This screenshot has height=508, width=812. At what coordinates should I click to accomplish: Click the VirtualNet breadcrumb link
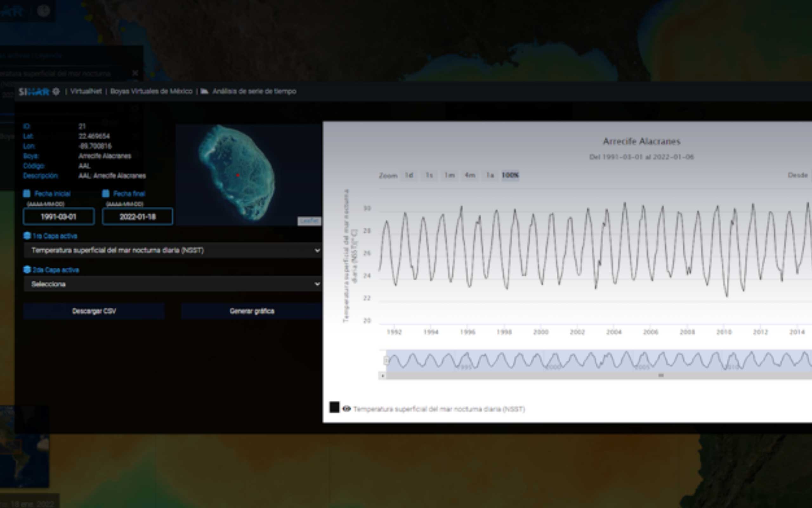click(x=86, y=91)
